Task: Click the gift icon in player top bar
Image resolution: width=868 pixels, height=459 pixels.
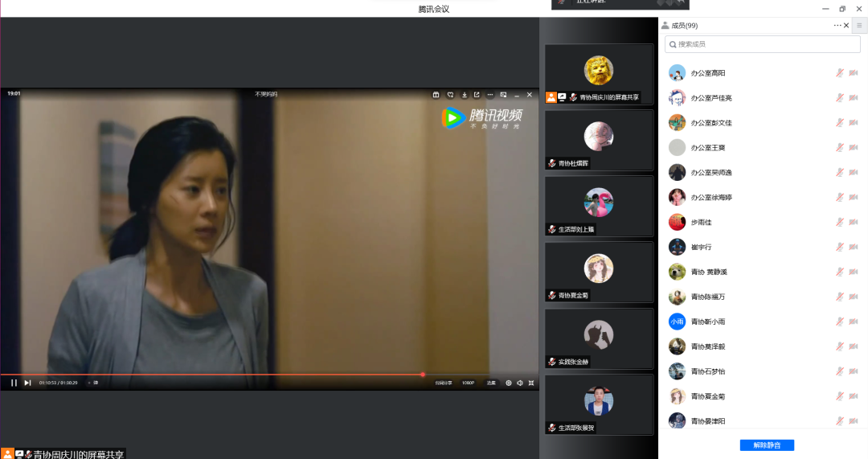Action: [x=436, y=94]
